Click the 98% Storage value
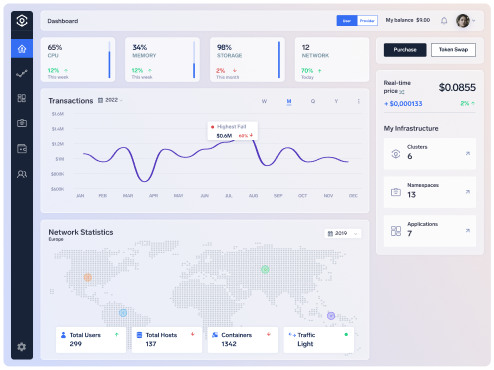The height and width of the screenshot is (370, 494). [224, 47]
